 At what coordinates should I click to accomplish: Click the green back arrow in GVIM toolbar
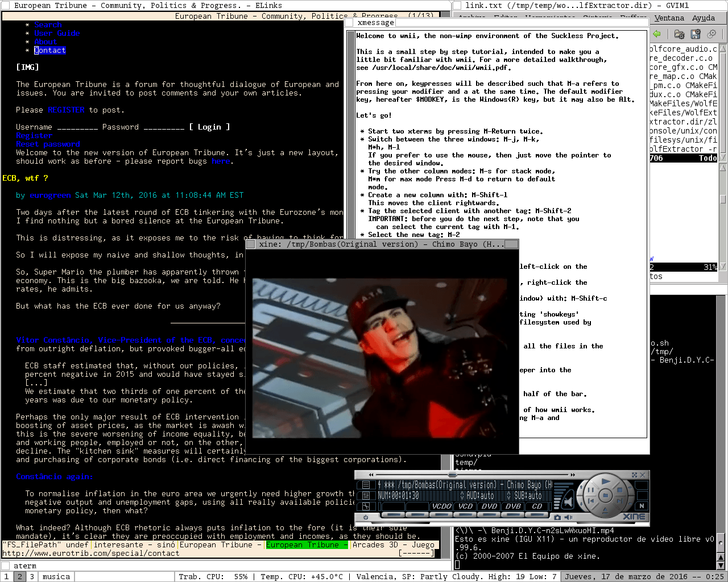coord(657,34)
